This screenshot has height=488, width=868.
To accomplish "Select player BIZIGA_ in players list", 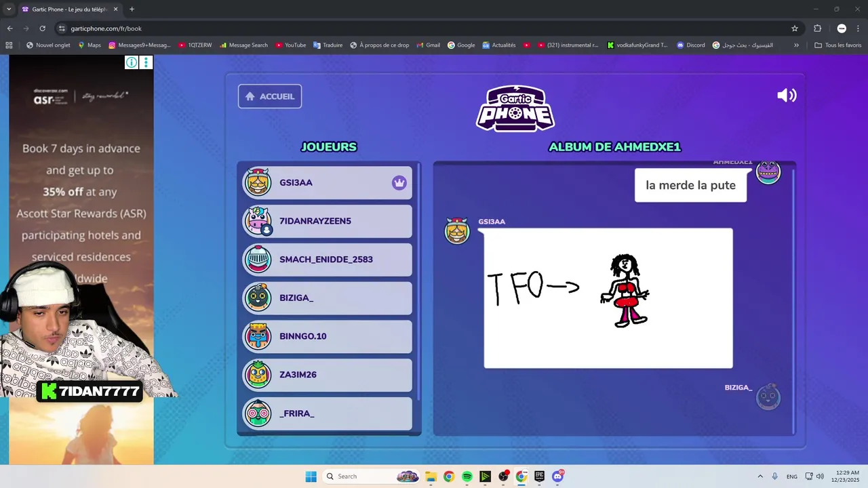I will pyautogui.click(x=327, y=298).
